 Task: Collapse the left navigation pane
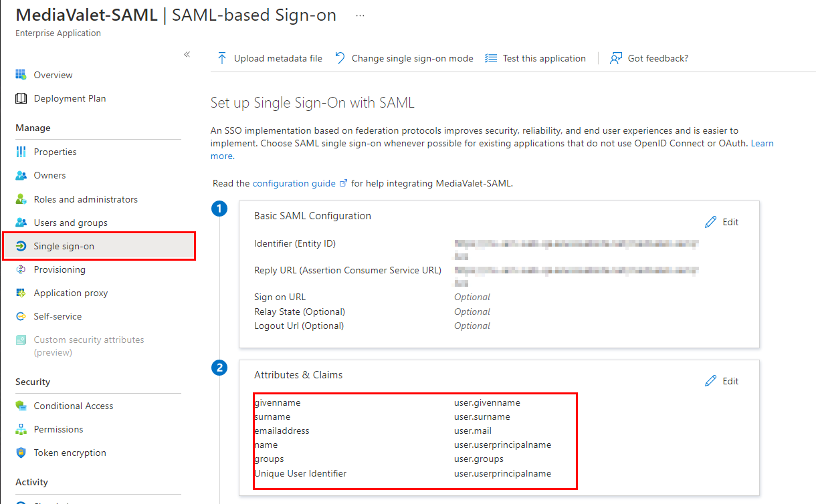coord(187,54)
